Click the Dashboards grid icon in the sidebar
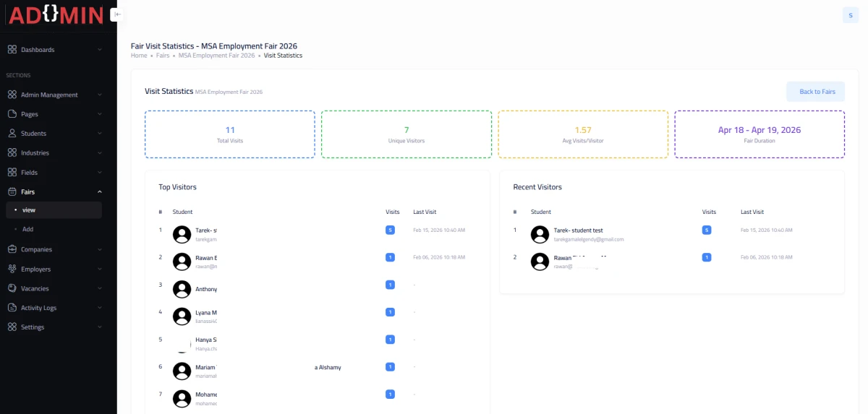The image size is (868, 414). click(x=12, y=50)
